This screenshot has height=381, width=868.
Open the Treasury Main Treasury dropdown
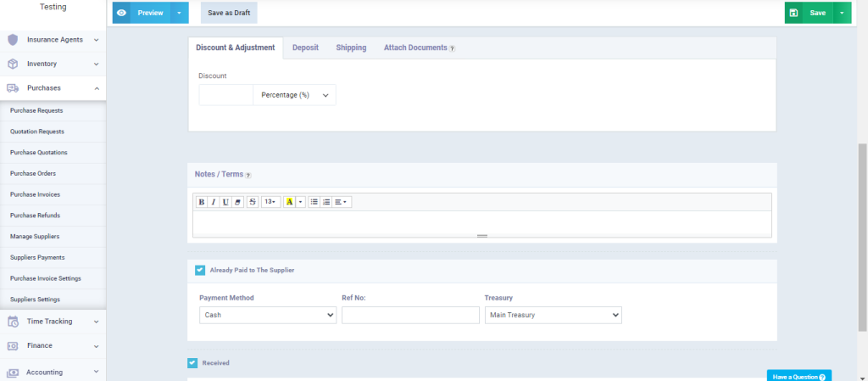point(553,315)
